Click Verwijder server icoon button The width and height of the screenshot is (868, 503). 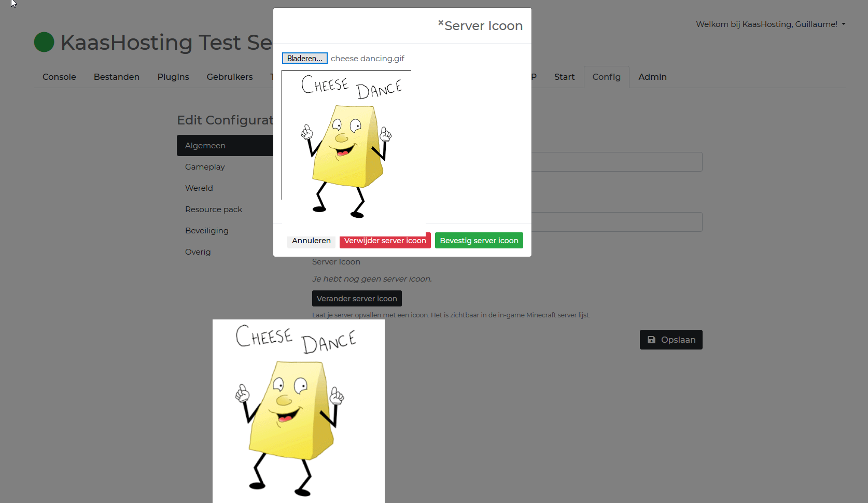pos(385,241)
